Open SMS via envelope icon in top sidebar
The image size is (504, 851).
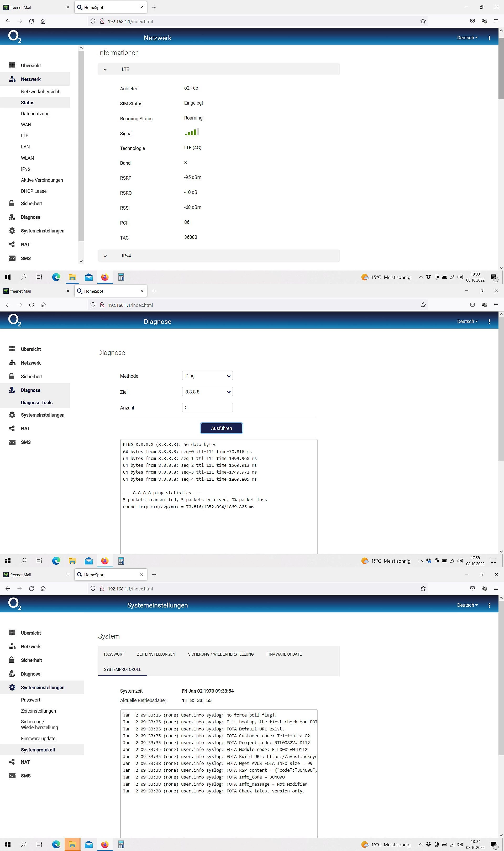[x=12, y=258]
